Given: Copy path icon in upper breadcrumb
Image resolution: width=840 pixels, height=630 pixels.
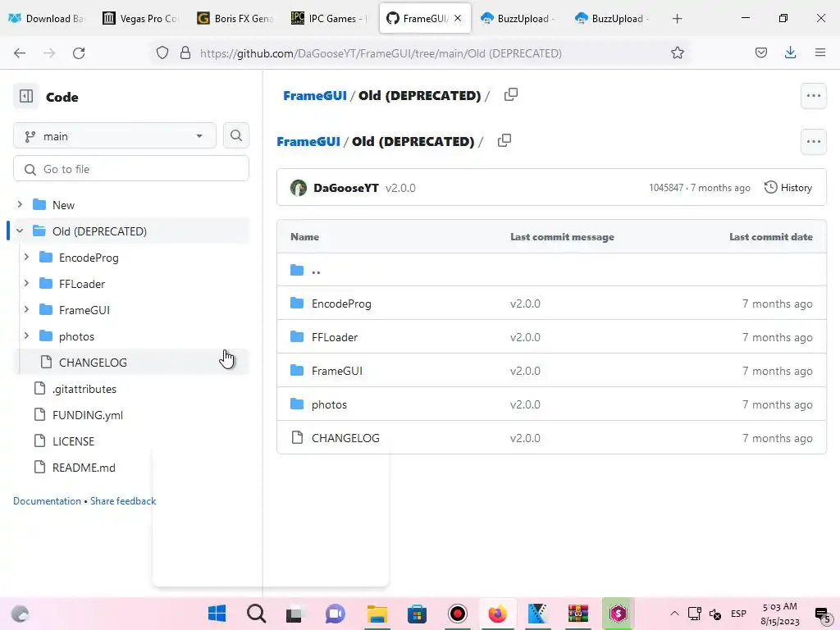Looking at the screenshot, I should click(511, 95).
